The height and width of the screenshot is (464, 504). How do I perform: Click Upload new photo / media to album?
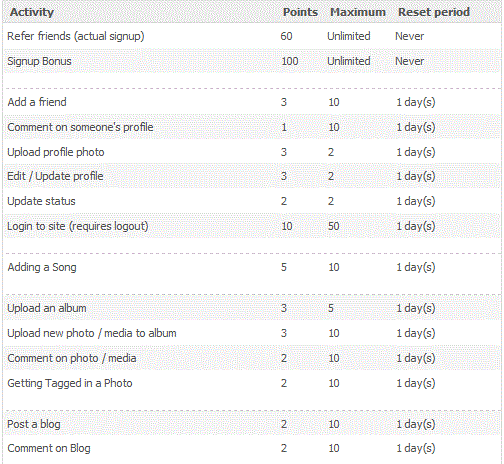pos(92,333)
